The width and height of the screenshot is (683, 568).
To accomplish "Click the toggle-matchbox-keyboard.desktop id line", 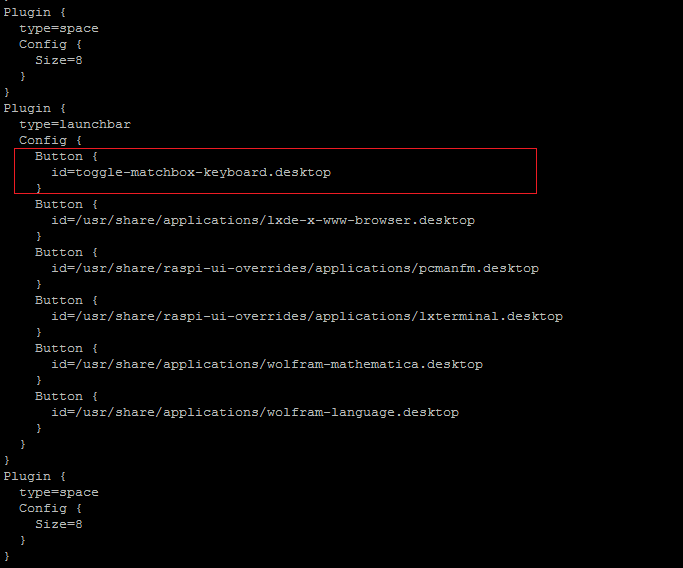I will [x=190, y=172].
